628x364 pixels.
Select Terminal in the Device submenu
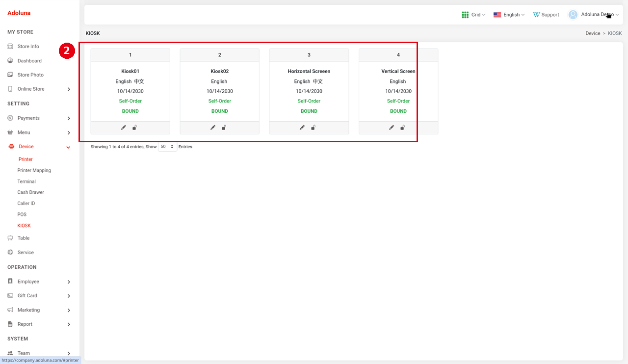pos(26,182)
